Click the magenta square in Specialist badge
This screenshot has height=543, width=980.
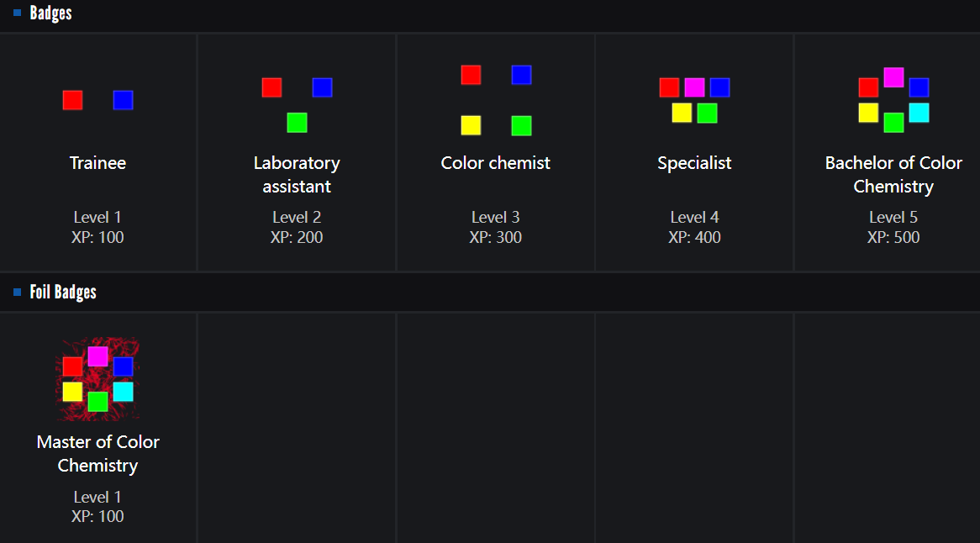694,87
